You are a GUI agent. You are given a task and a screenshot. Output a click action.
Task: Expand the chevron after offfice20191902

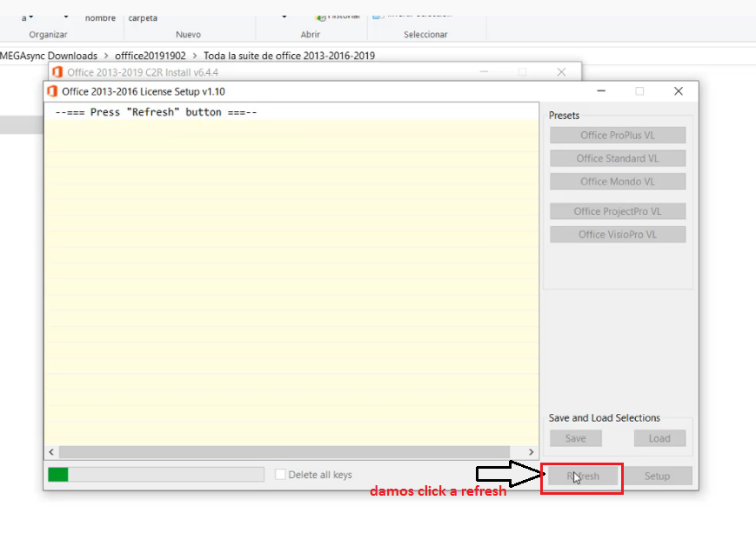tap(195, 56)
